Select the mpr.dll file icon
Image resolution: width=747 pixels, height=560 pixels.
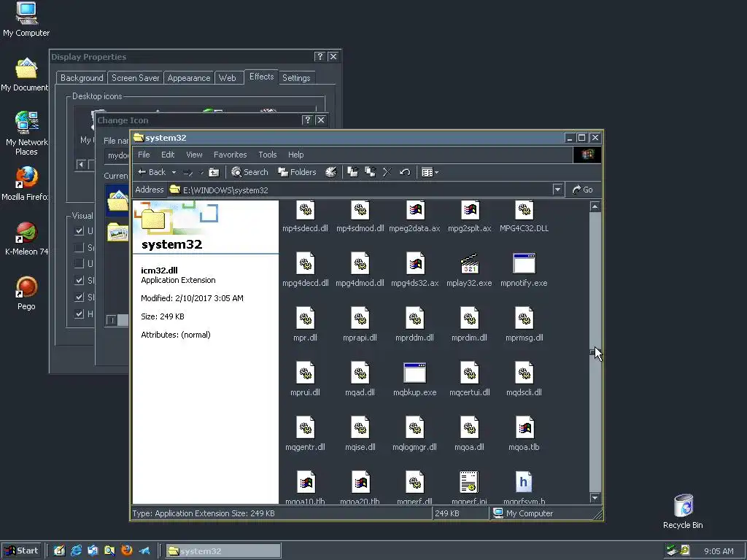pyautogui.click(x=306, y=318)
